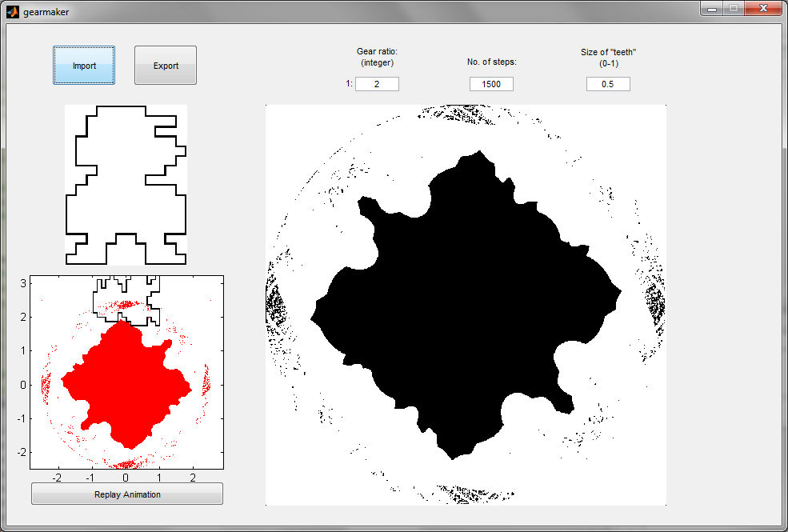Click the red gear animation plot

point(126,372)
